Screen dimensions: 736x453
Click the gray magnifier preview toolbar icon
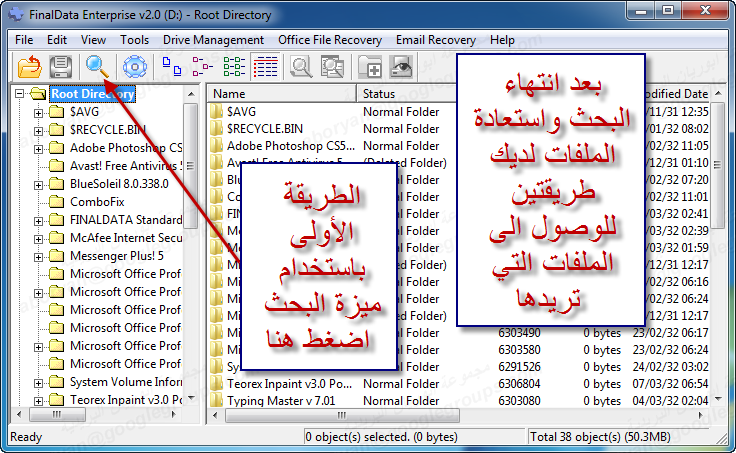coord(301,67)
